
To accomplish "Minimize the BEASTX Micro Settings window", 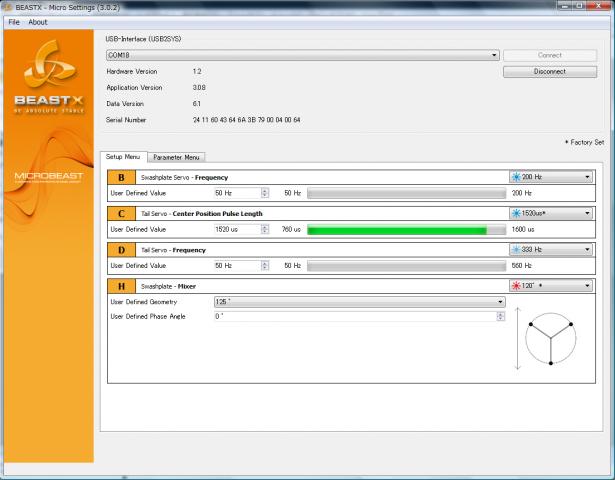I will coord(565,5).
